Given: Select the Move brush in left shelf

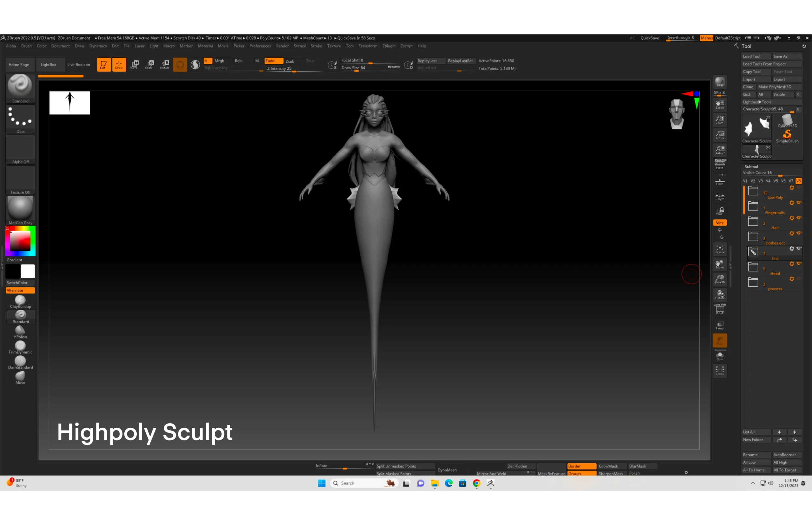Looking at the screenshot, I should pyautogui.click(x=21, y=378).
